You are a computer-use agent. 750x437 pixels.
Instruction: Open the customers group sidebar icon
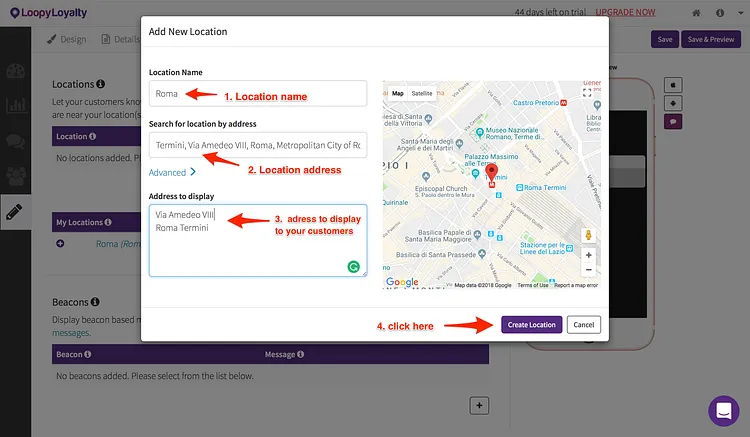16,176
